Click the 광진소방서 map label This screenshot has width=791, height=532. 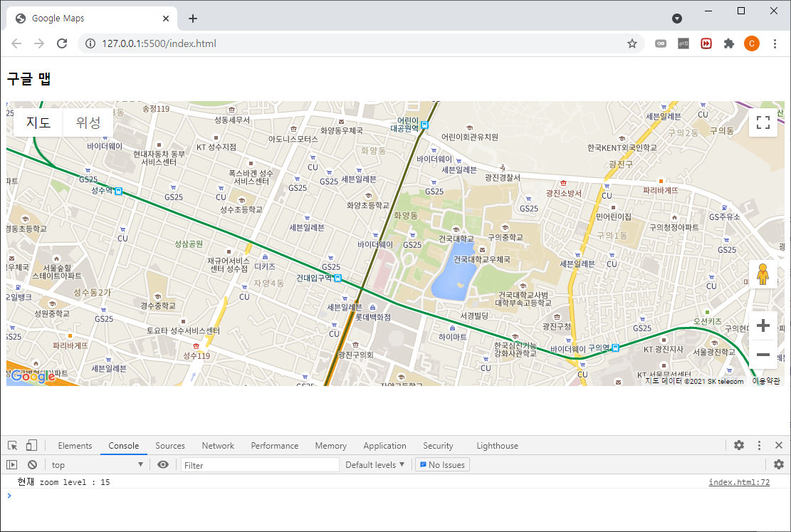(563, 193)
